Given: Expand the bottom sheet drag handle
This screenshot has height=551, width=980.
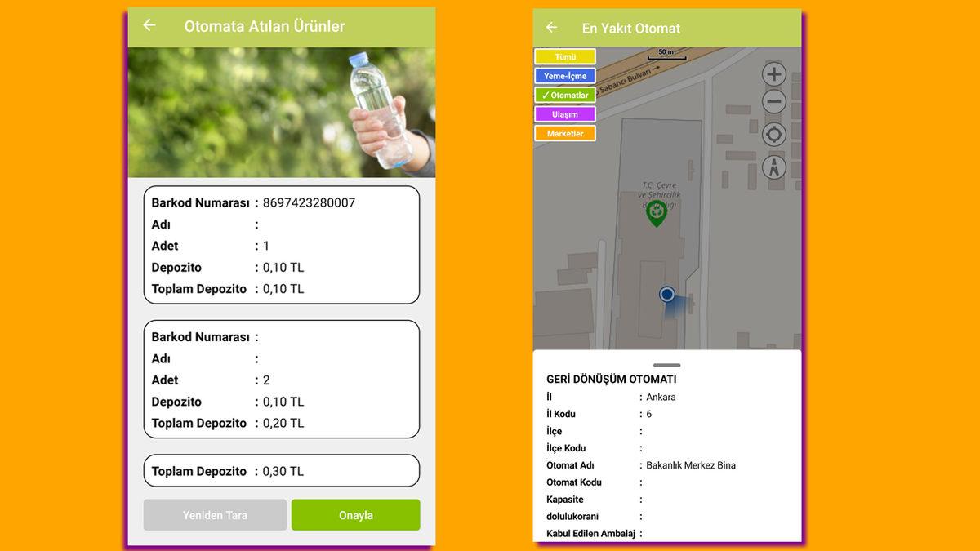Looking at the screenshot, I should coord(666,365).
